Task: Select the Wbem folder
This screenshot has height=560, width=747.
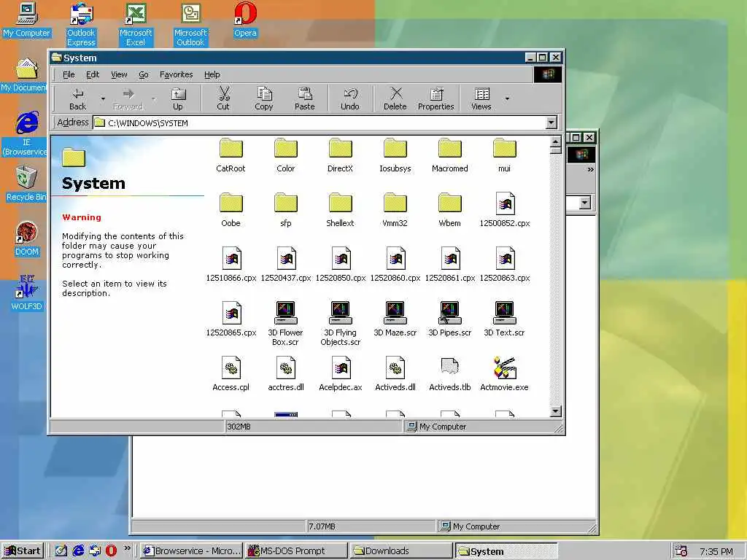Action: (x=449, y=210)
